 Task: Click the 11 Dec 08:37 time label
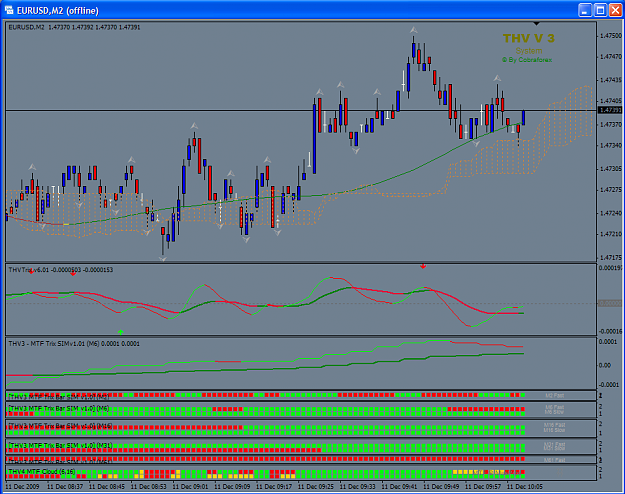65,486
